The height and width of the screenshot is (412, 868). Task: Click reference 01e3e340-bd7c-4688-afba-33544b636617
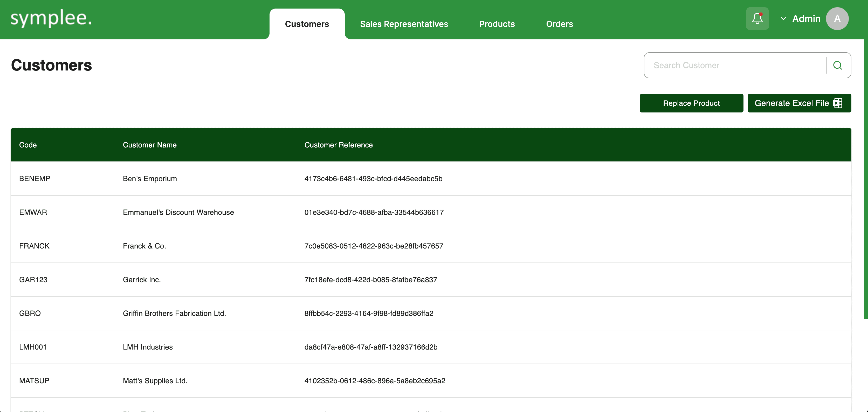(x=374, y=212)
